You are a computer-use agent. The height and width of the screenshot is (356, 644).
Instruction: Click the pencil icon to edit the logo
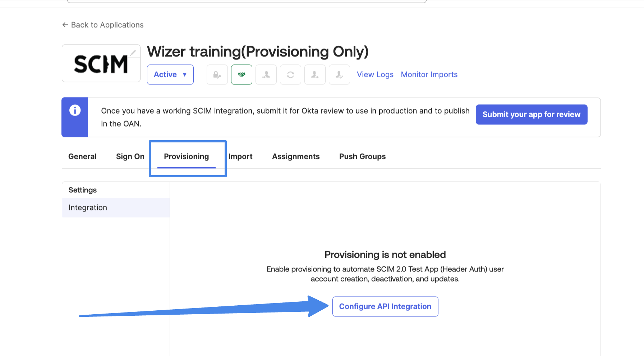pos(133,53)
